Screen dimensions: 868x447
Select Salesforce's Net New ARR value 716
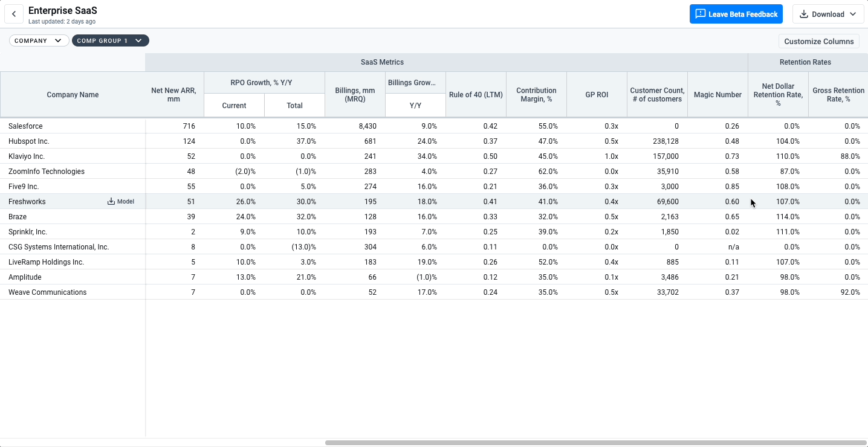pyautogui.click(x=189, y=126)
